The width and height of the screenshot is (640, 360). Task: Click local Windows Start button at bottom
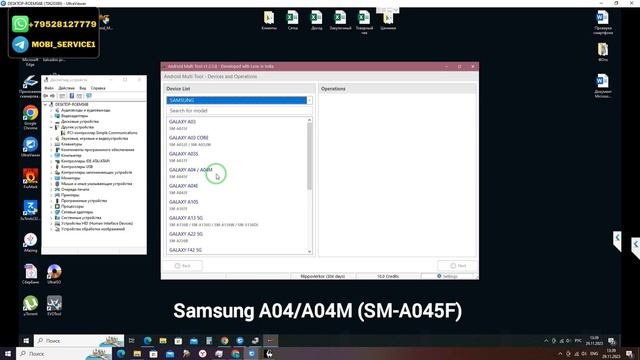[x=8, y=353]
